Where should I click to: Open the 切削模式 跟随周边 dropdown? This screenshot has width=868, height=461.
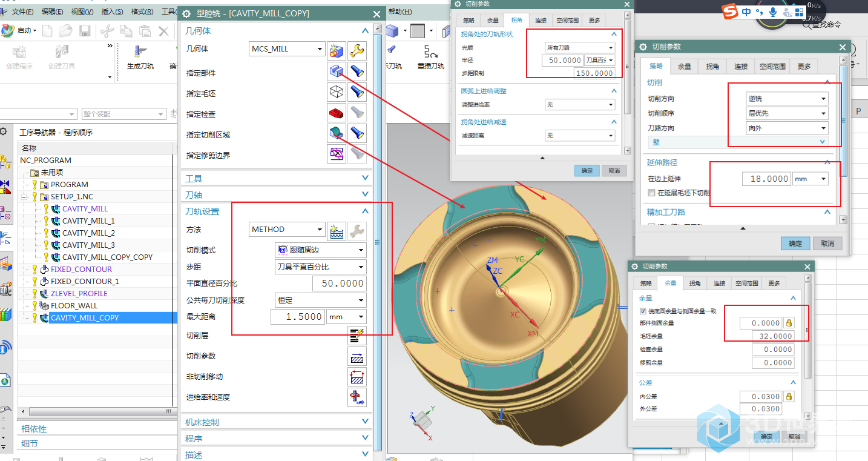pyautogui.click(x=320, y=250)
